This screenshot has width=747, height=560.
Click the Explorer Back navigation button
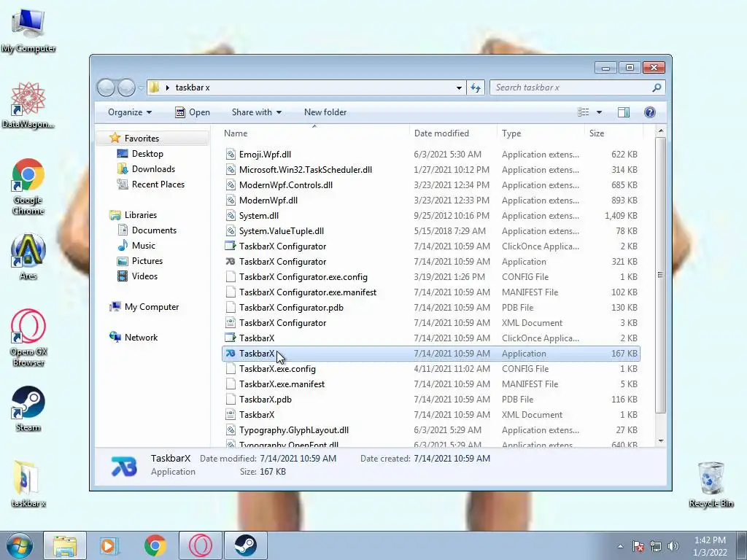pyautogui.click(x=106, y=87)
